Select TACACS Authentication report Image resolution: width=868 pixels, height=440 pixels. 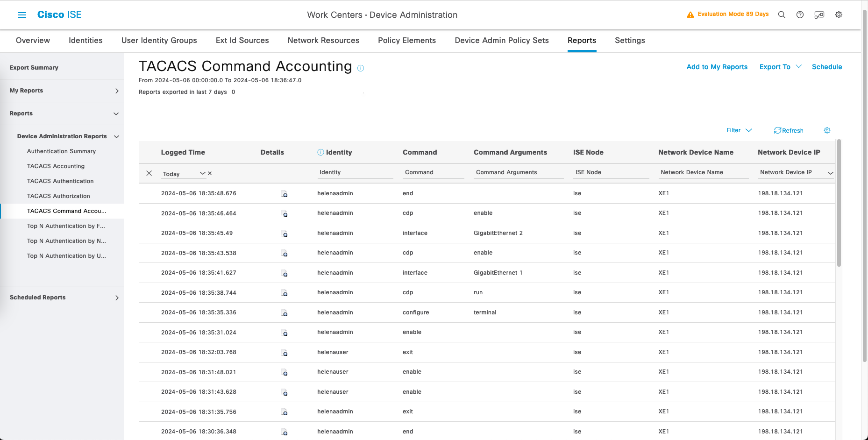(x=60, y=181)
